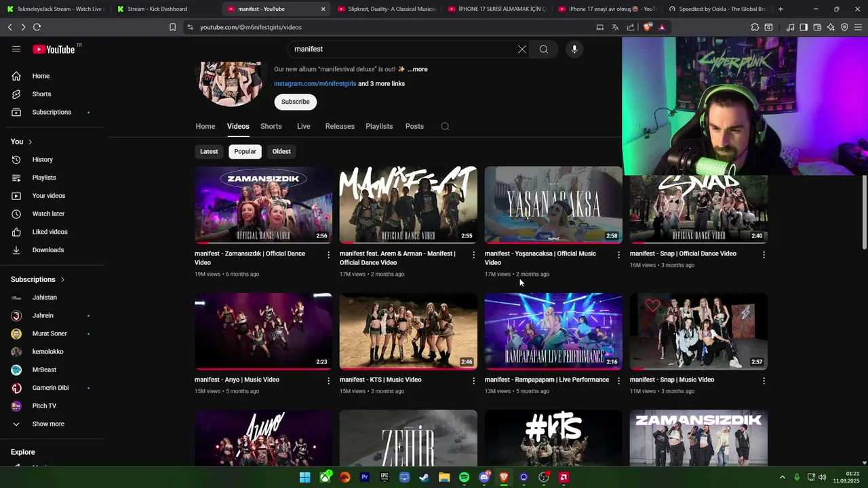Switch to Slipknot Duality browser tab
Viewport: 868px width, 488px height.
click(x=385, y=9)
